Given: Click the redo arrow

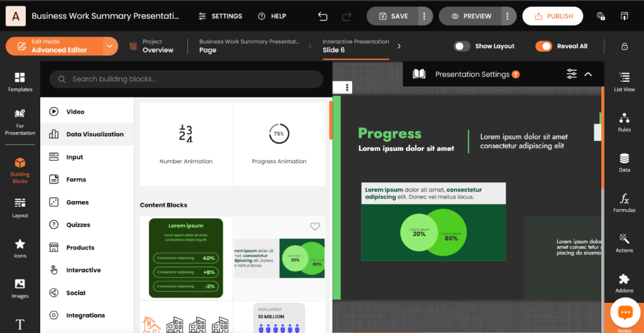Looking at the screenshot, I should pos(347,16).
